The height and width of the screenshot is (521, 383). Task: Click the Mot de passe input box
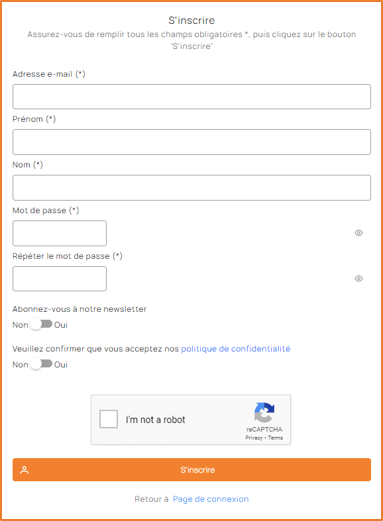coord(60,233)
